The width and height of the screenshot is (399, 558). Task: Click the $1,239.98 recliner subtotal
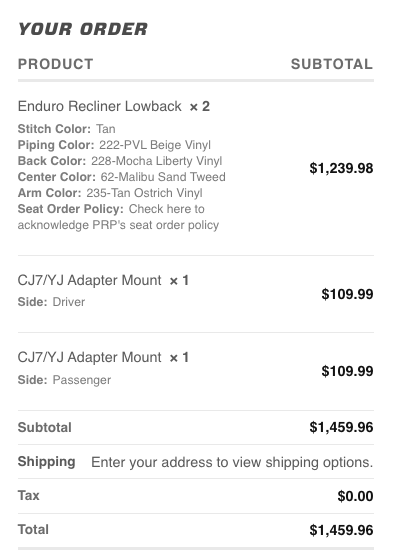(341, 168)
